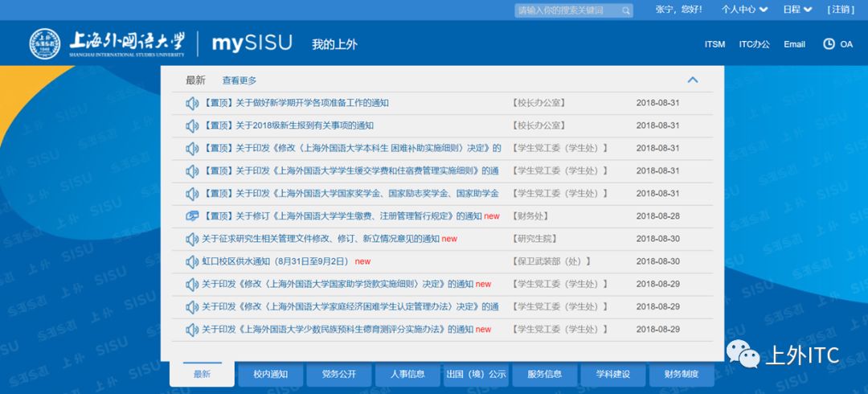The height and width of the screenshot is (394, 868).
Task: Open notice 关于做好新学期开学各项准备工作的通知
Action: pos(296,103)
